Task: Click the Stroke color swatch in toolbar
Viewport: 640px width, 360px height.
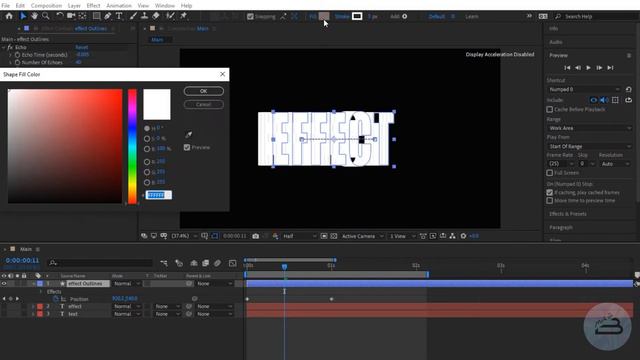Action: coord(357,16)
